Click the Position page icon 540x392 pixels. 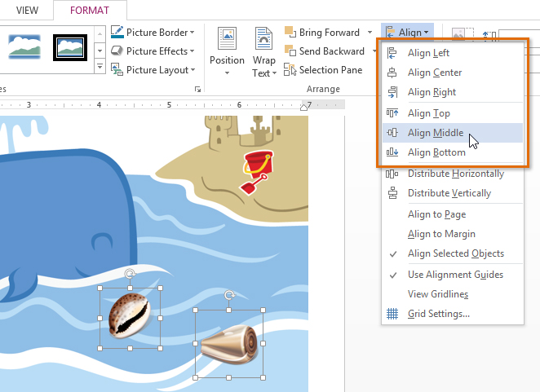point(228,39)
